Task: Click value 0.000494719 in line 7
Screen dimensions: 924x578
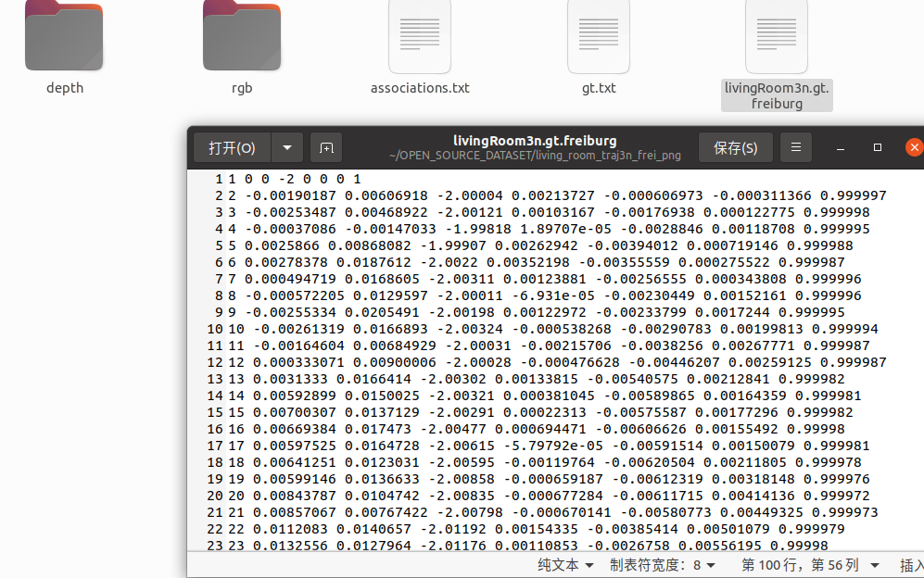Action: point(290,279)
